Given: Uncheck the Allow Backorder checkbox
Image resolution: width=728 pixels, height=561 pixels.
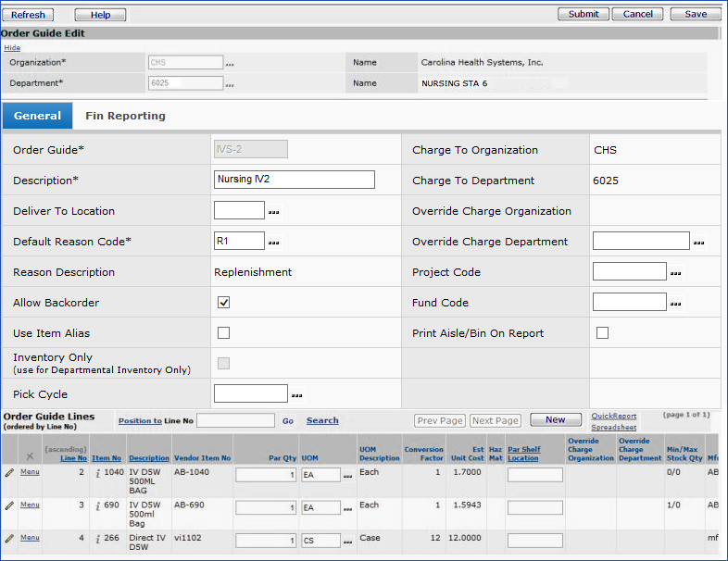Looking at the screenshot, I should [223, 303].
